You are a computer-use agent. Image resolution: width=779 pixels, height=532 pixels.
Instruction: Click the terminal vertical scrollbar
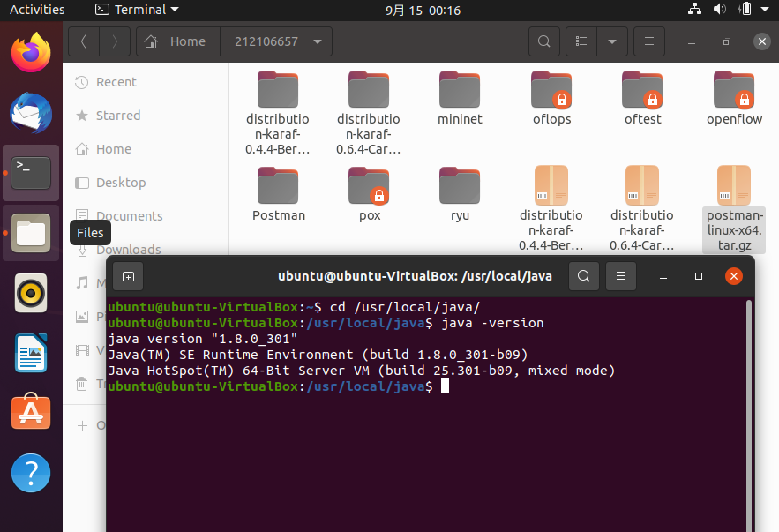749,415
